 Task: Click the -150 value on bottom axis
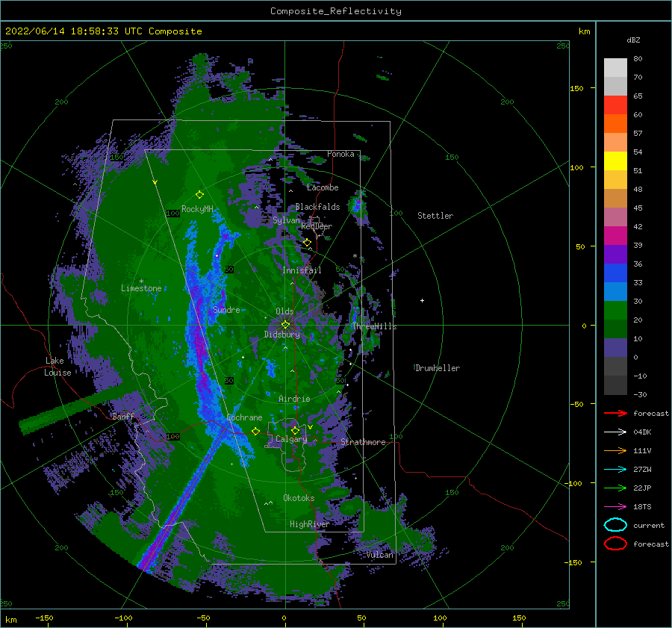44,618
